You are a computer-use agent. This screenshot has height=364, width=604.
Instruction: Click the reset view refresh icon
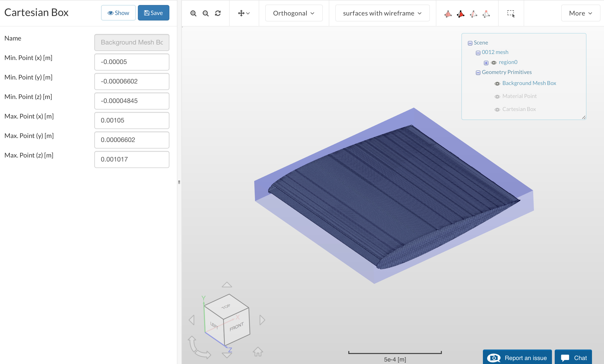(x=218, y=13)
